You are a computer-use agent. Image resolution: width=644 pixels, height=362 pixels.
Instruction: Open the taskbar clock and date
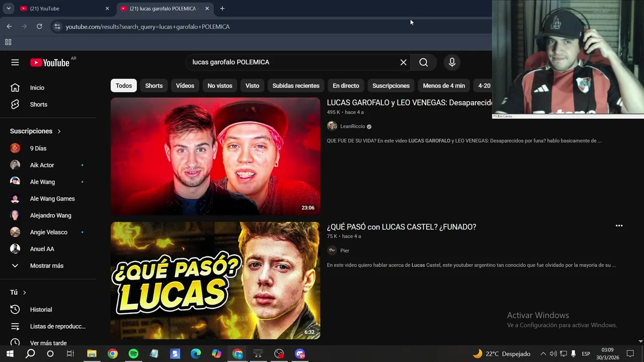pyautogui.click(x=608, y=354)
